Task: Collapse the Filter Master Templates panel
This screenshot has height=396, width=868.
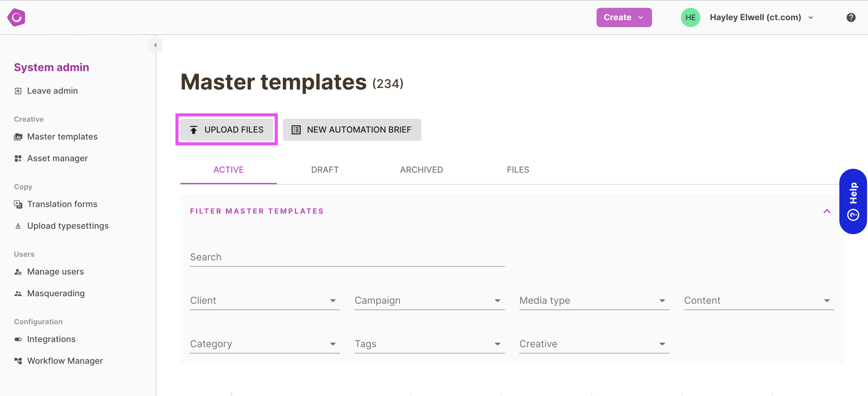Action: pyautogui.click(x=827, y=211)
